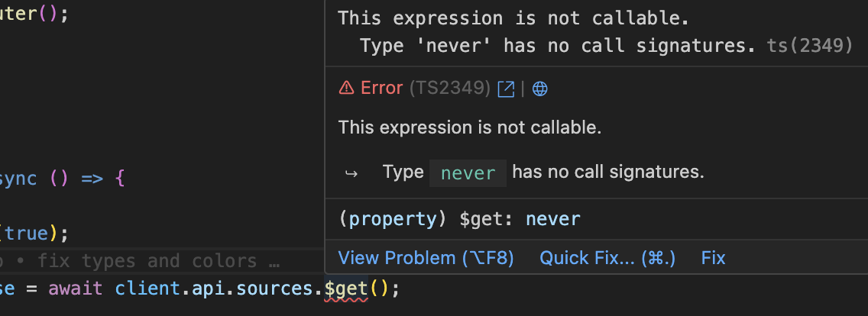Open View Problem in the hover popup
Viewport: 868px width, 316px height.
426,258
